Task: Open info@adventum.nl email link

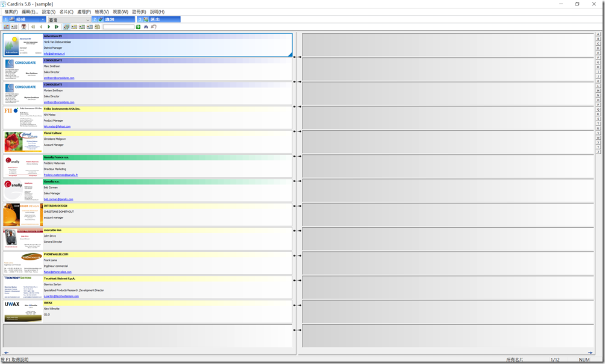Action: (54, 54)
